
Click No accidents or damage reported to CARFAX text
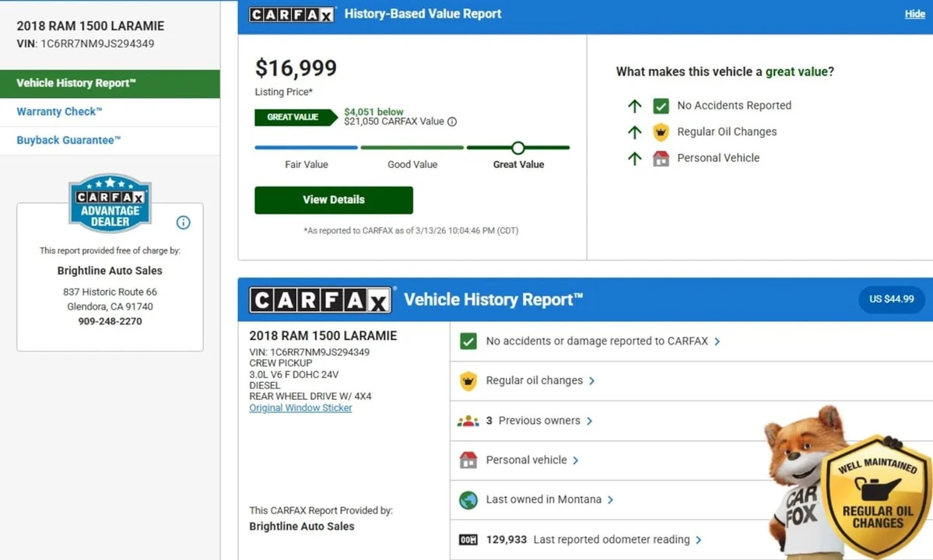[597, 341]
